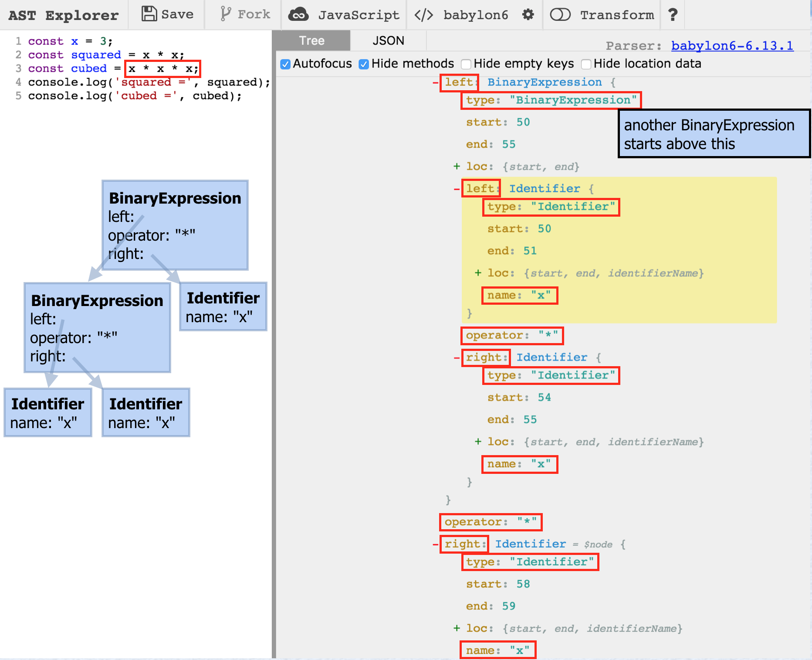Open parser settings gear icon
This screenshot has width=812, height=660.
click(x=528, y=15)
